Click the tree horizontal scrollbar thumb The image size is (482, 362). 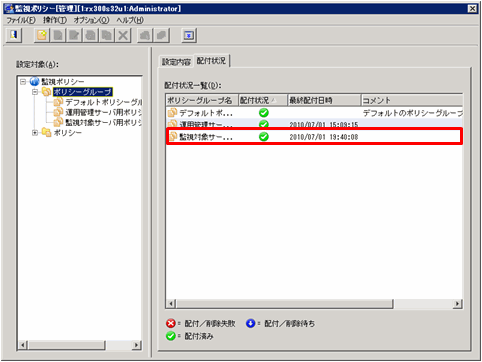coord(66,345)
